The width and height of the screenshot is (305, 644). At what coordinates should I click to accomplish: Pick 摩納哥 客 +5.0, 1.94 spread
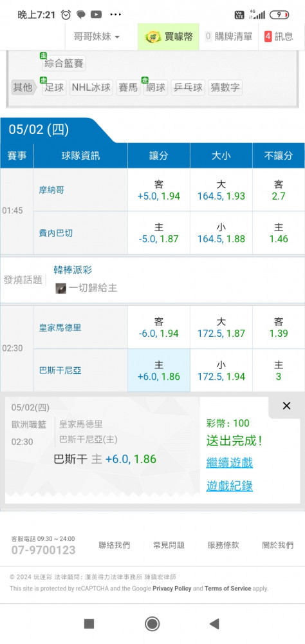[x=159, y=190]
